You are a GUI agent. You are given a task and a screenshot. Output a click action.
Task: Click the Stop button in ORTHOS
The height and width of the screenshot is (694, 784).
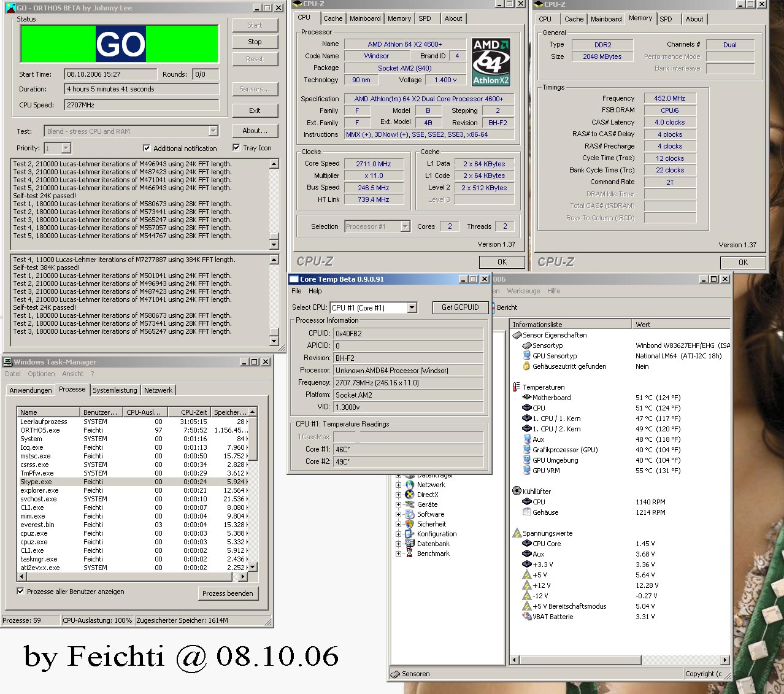255,42
